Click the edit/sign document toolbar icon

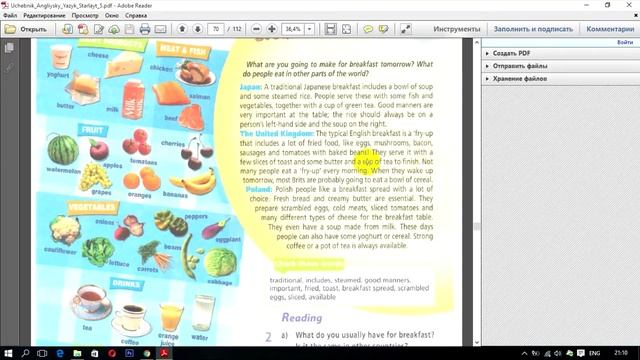(x=98, y=29)
